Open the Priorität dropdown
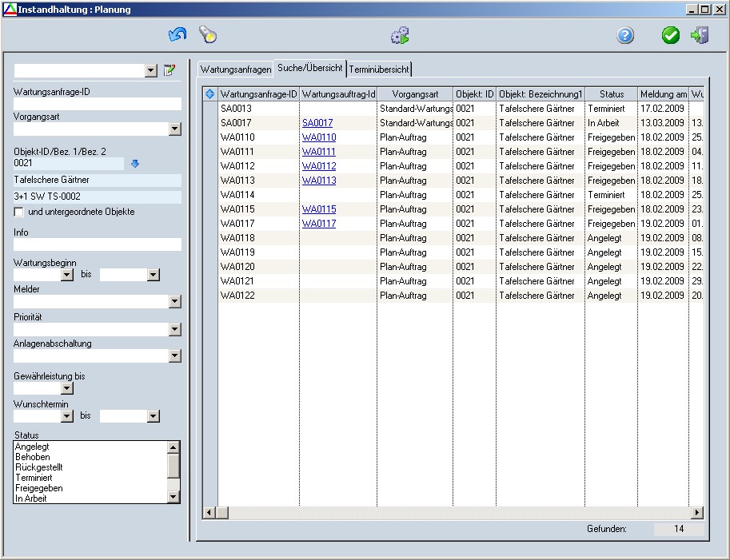The width and height of the screenshot is (730, 560). (x=175, y=330)
